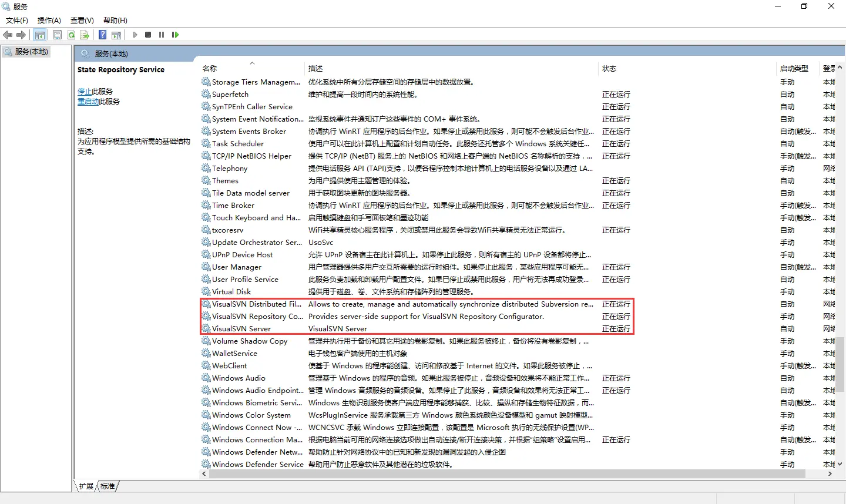Click the Export List toolbar icon
Image resolution: width=846 pixels, height=504 pixels.
(x=85, y=35)
